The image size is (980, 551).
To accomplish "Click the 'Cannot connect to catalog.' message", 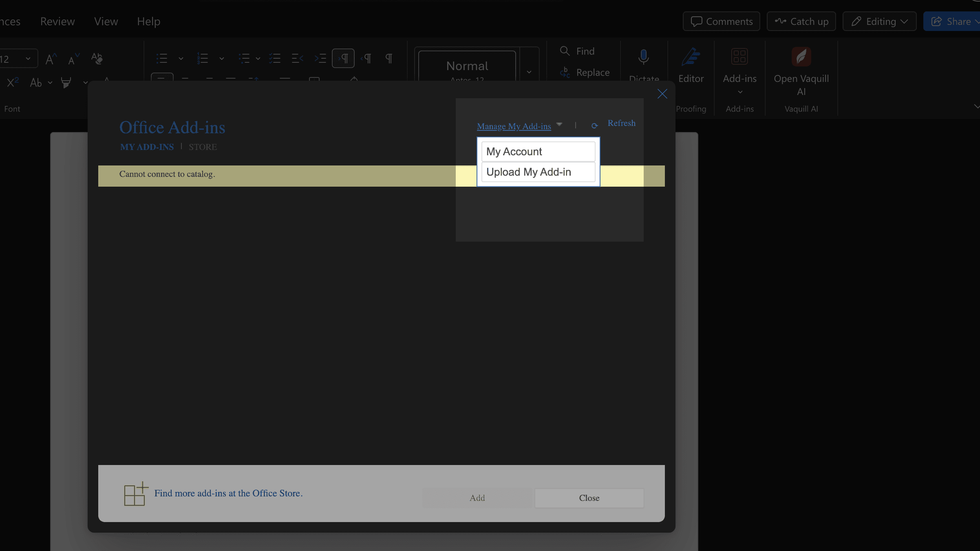I will coord(167,174).
